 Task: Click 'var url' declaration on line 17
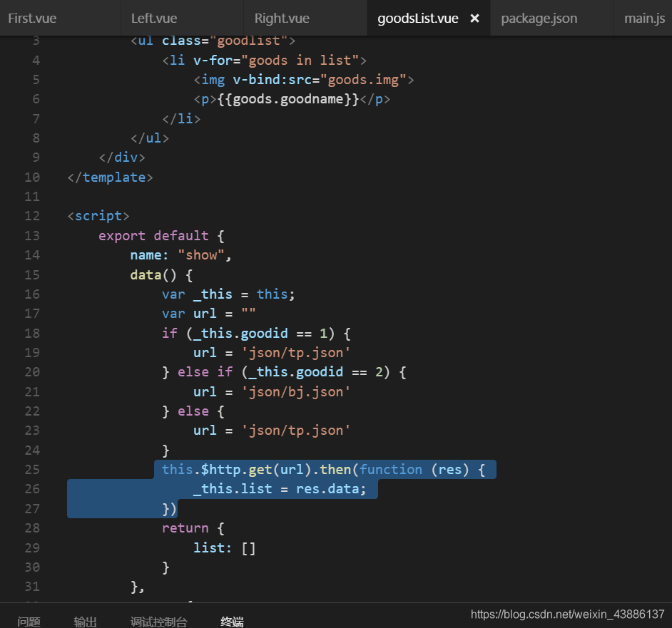(x=189, y=314)
